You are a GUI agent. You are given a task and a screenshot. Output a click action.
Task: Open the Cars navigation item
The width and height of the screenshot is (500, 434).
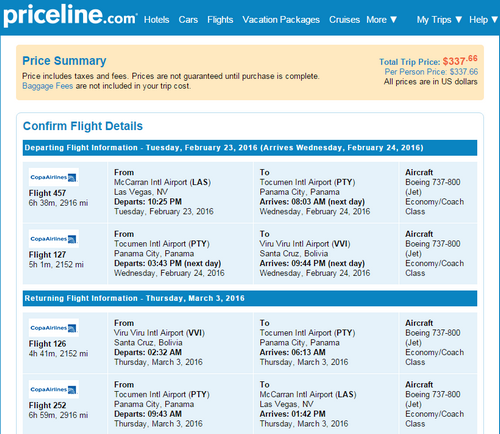(x=188, y=20)
